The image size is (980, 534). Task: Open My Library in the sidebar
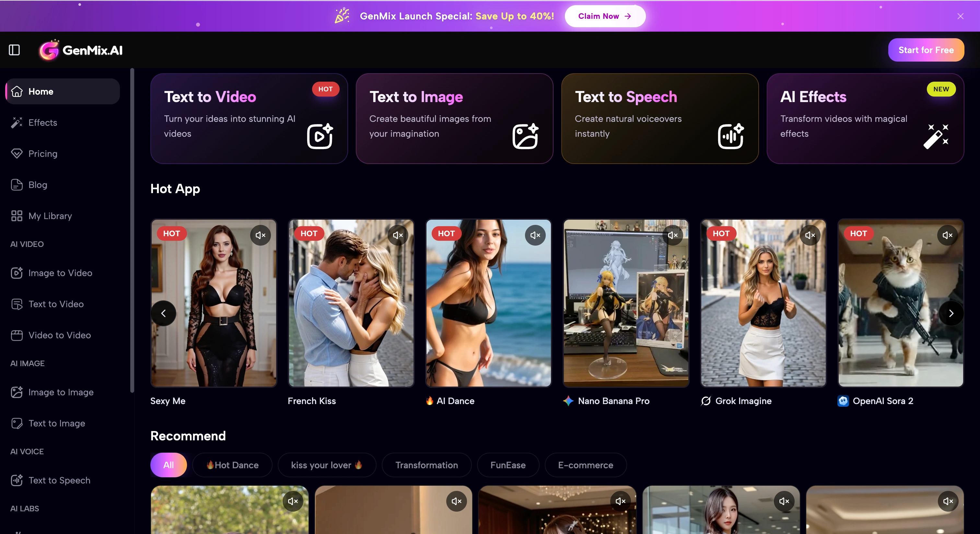coord(50,216)
